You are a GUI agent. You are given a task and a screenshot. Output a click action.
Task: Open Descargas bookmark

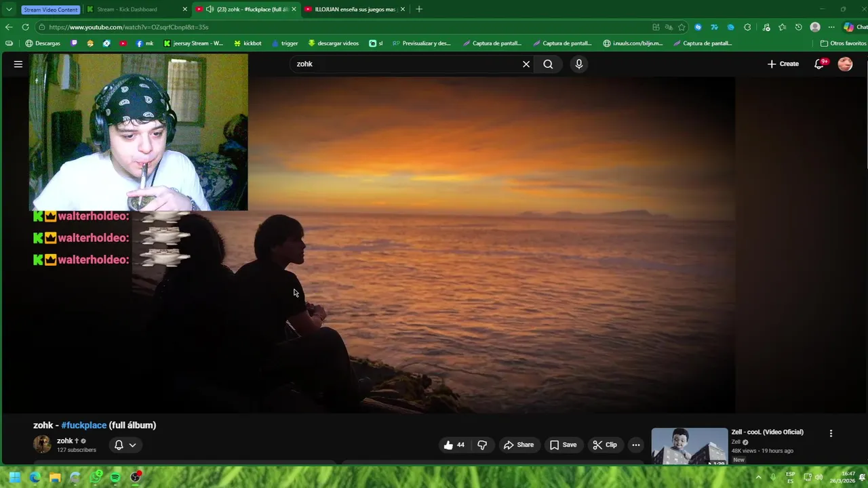point(43,43)
